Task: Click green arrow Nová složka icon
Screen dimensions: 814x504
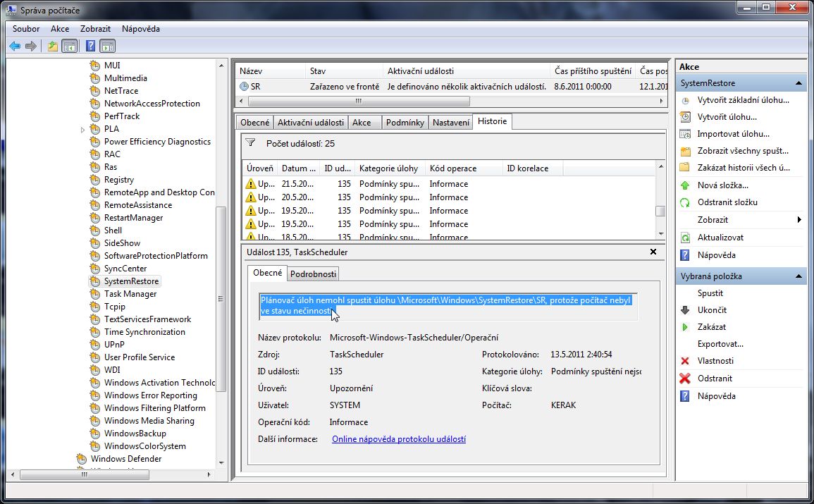Action: point(685,185)
